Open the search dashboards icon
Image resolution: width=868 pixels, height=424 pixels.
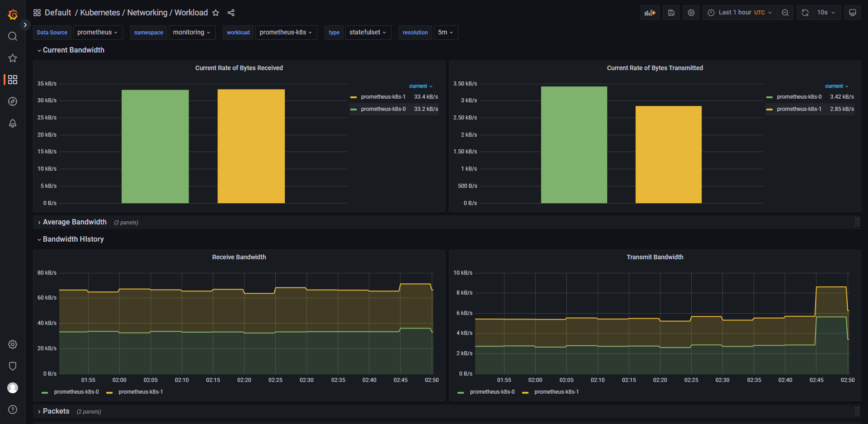coord(13,36)
